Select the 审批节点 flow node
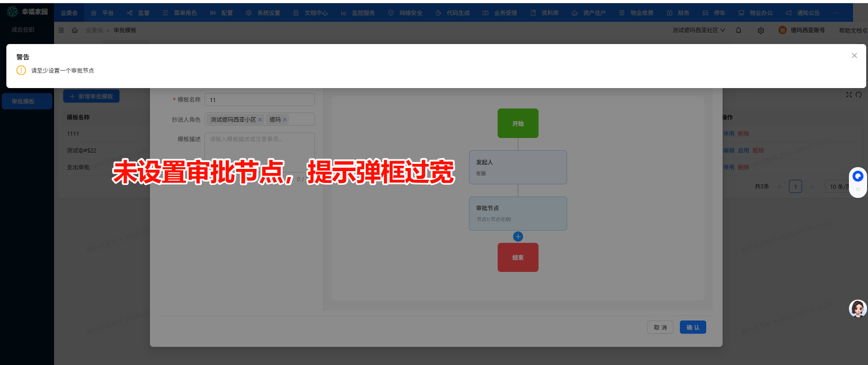The height and width of the screenshot is (365, 868). point(518,213)
